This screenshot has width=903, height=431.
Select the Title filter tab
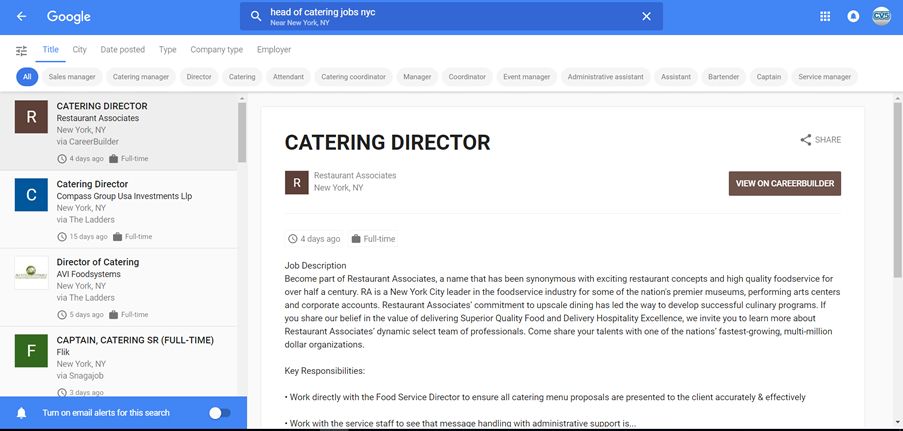coord(51,50)
